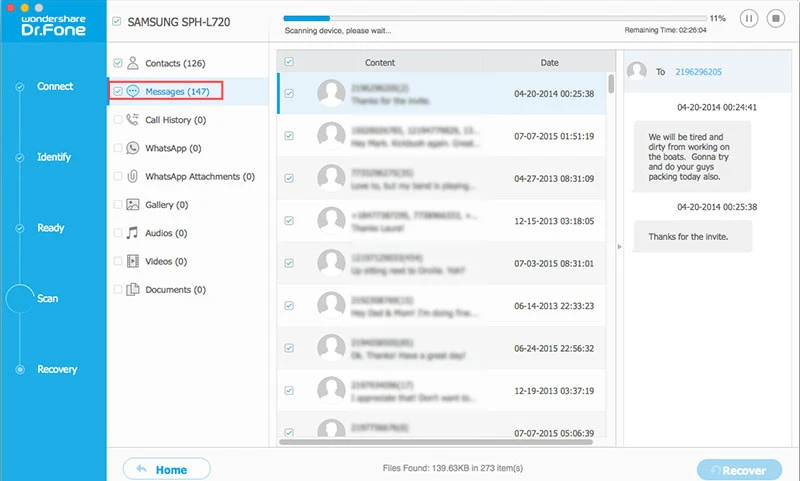Select the Messages (147) category

point(175,92)
